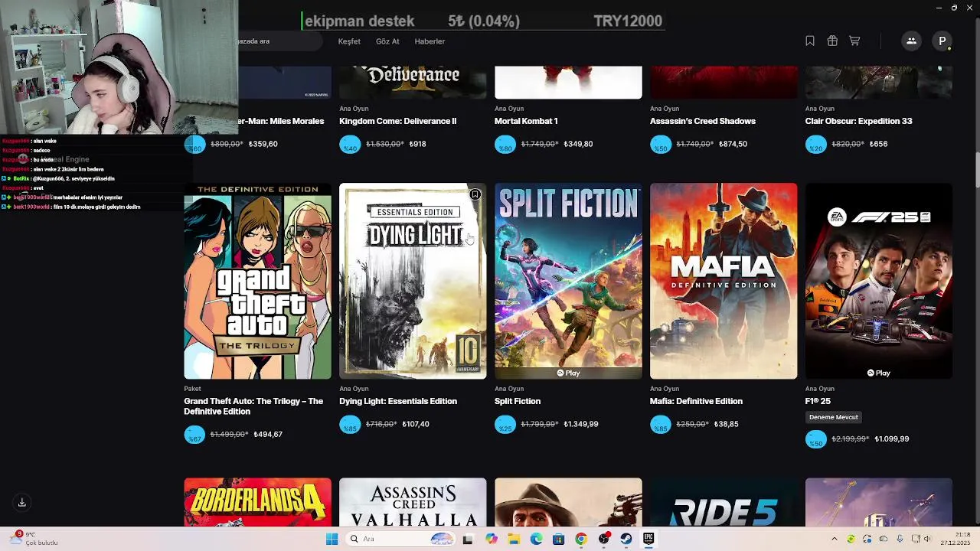Viewport: 980px width, 551px height.
Task: Click the ₺38,85 Mafia price
Action: click(726, 424)
